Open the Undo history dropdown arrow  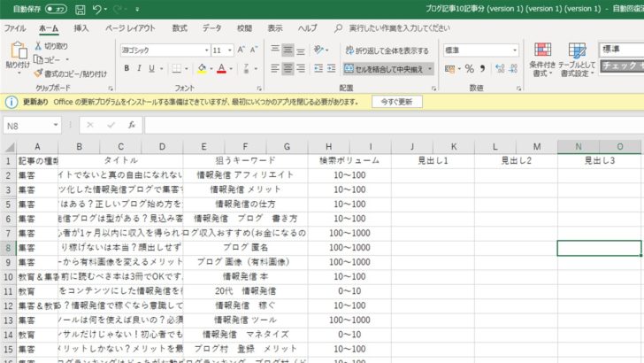[x=105, y=9]
